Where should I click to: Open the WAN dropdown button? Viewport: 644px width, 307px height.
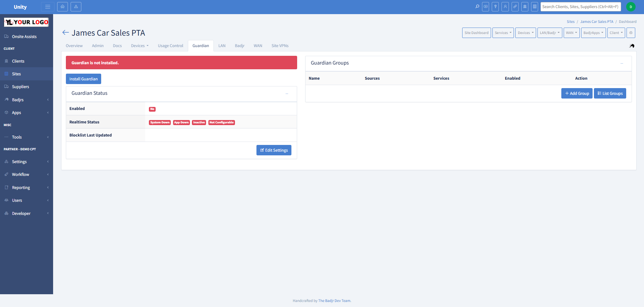coord(572,33)
